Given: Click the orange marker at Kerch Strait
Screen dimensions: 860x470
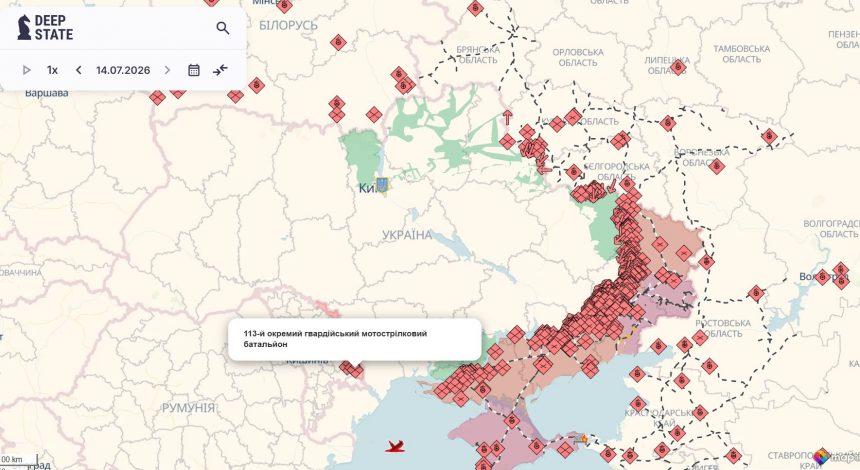Looking at the screenshot, I should [583, 439].
